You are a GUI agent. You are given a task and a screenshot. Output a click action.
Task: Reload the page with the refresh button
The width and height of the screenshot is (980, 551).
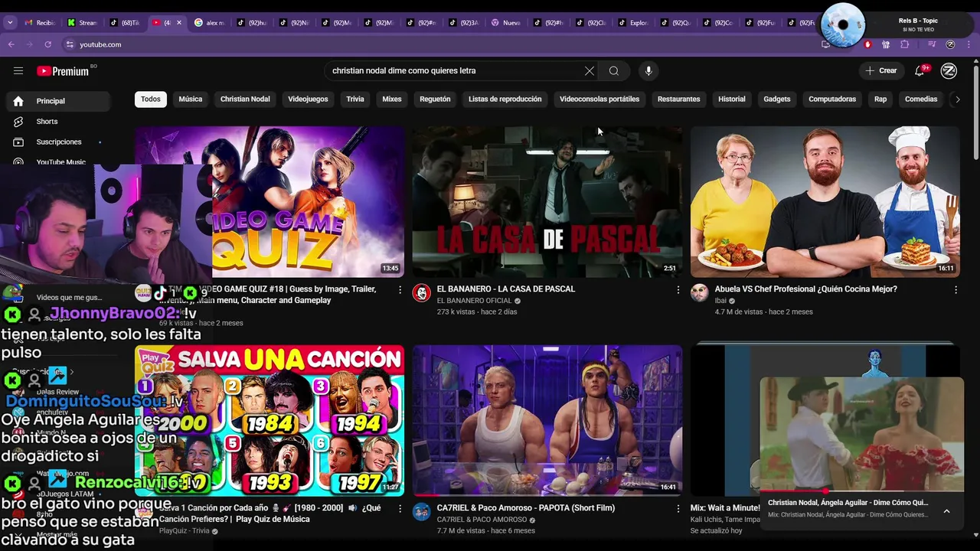click(x=47, y=44)
